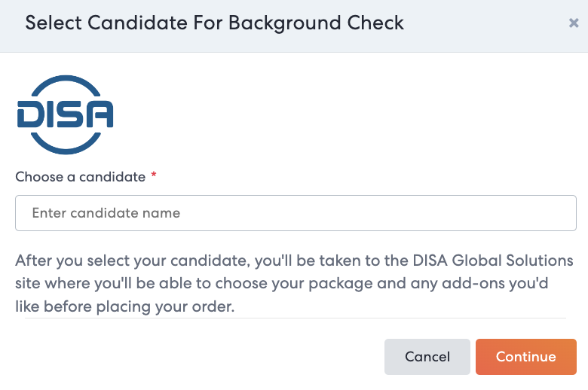588x390 pixels.
Task: Focus the candidate search combo box
Action: pos(296,213)
